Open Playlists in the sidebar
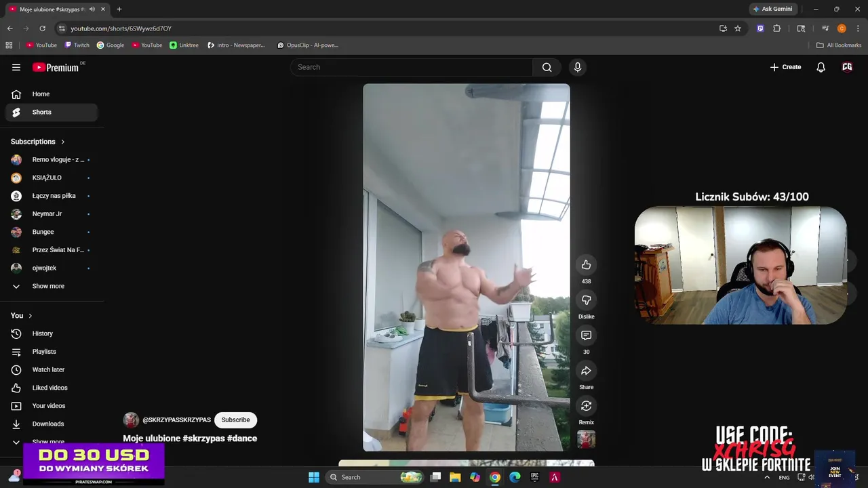The image size is (868, 488). pos(52,352)
